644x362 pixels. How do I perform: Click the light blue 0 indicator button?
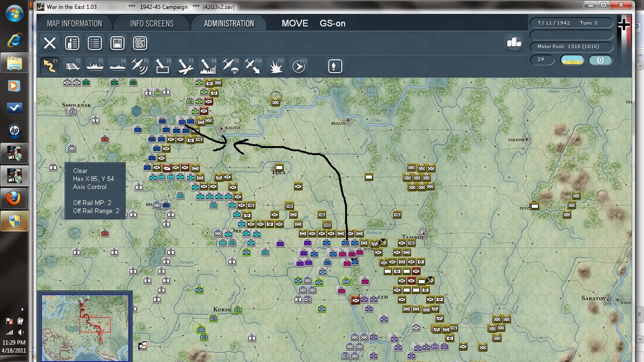(x=601, y=60)
